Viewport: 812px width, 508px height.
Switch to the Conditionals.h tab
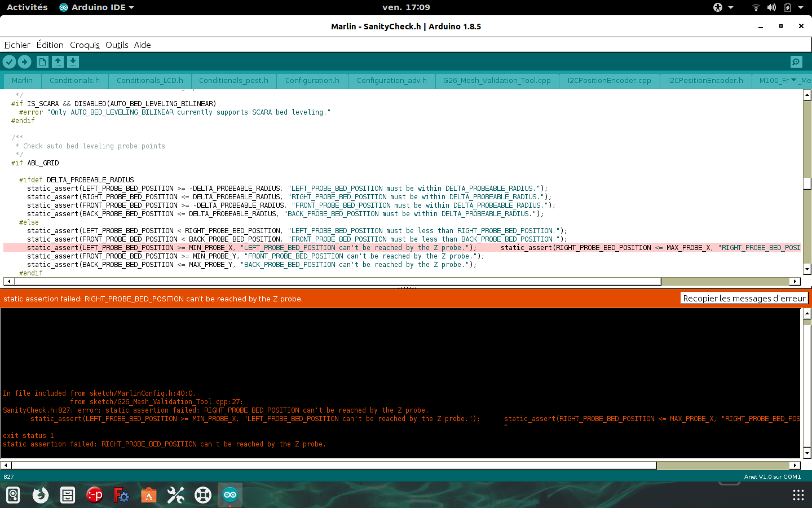pos(74,81)
